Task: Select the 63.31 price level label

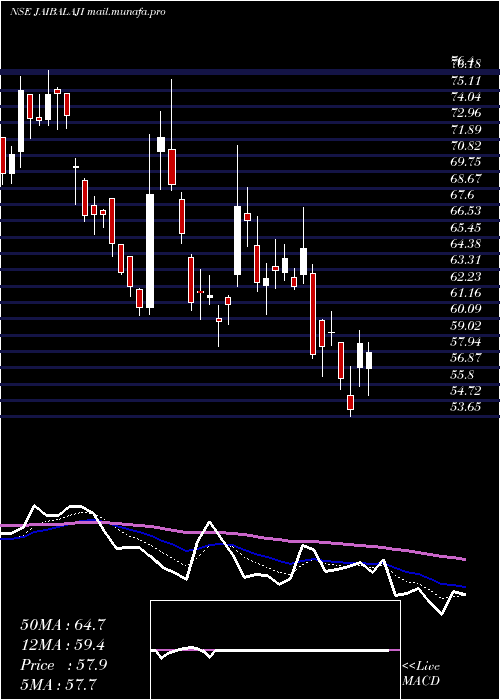Action: click(466, 260)
